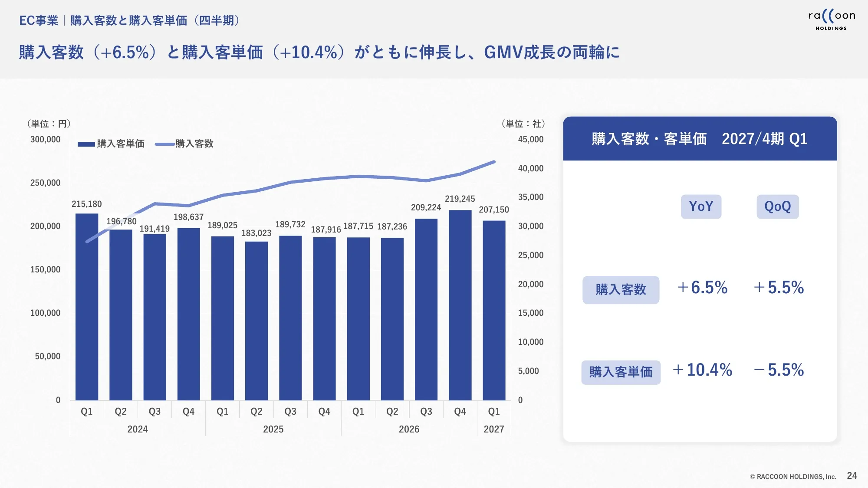
Task: Click the （単位：円） unit label
Action: [x=49, y=124]
